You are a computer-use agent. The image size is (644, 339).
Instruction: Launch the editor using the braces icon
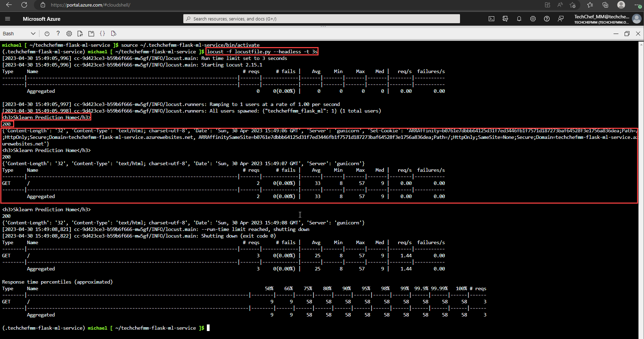(x=102, y=33)
